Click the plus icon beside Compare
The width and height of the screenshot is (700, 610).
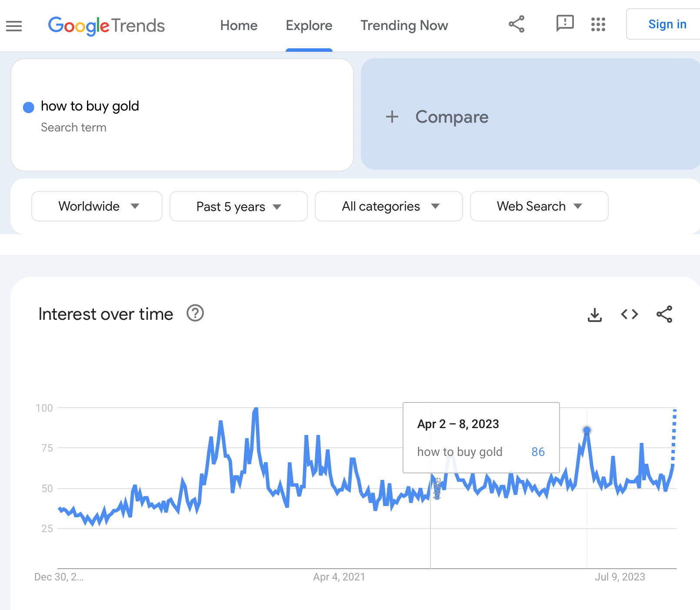click(392, 117)
